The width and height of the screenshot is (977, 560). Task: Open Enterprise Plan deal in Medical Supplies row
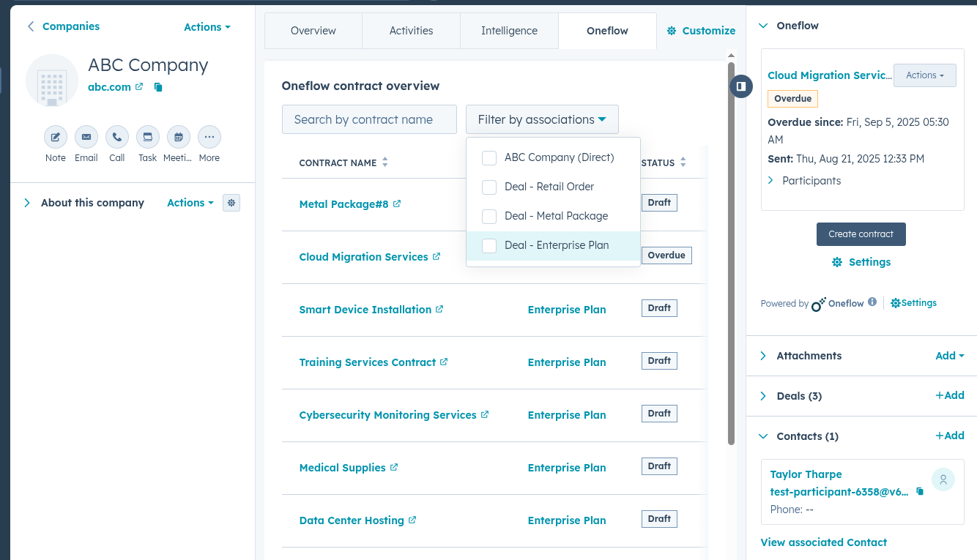(567, 468)
